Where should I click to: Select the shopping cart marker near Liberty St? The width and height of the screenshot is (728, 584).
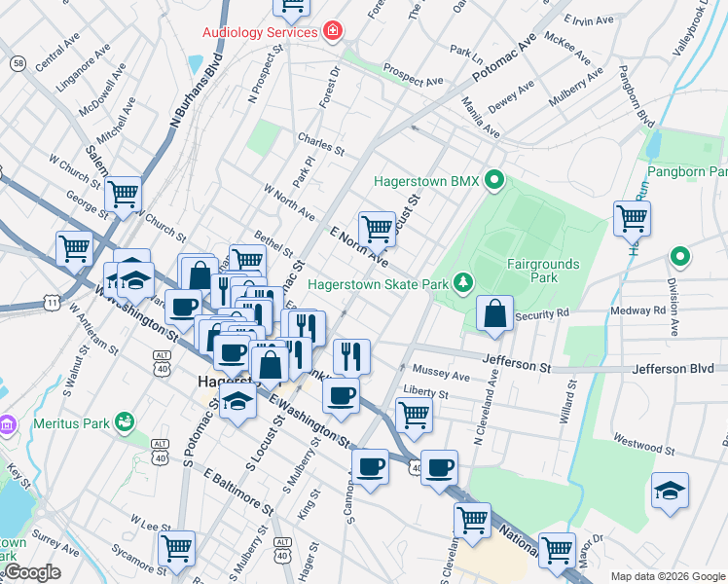click(x=415, y=416)
